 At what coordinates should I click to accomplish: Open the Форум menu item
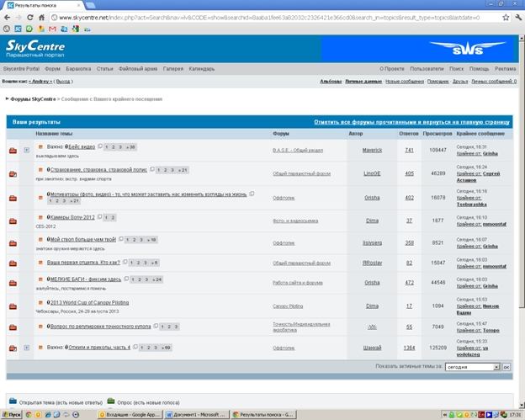[52, 69]
